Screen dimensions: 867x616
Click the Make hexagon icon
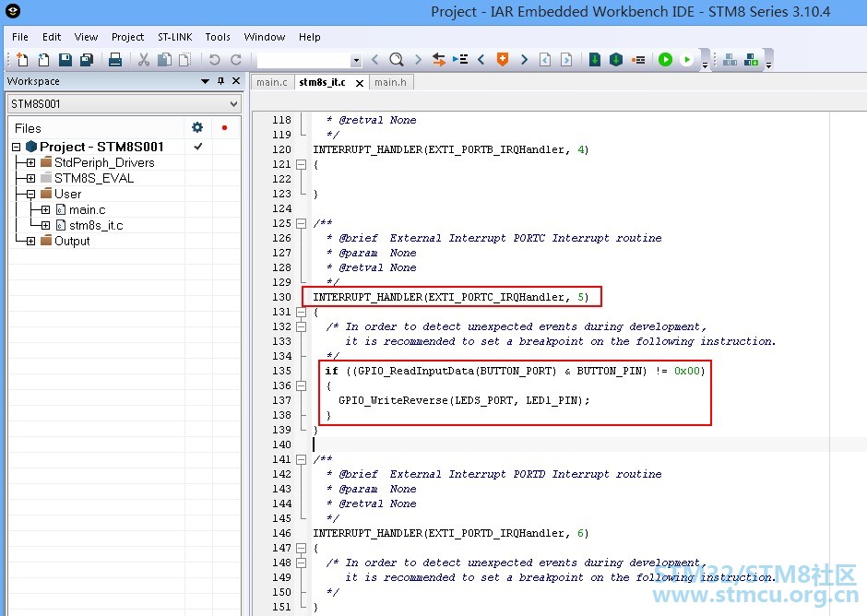tap(616, 59)
